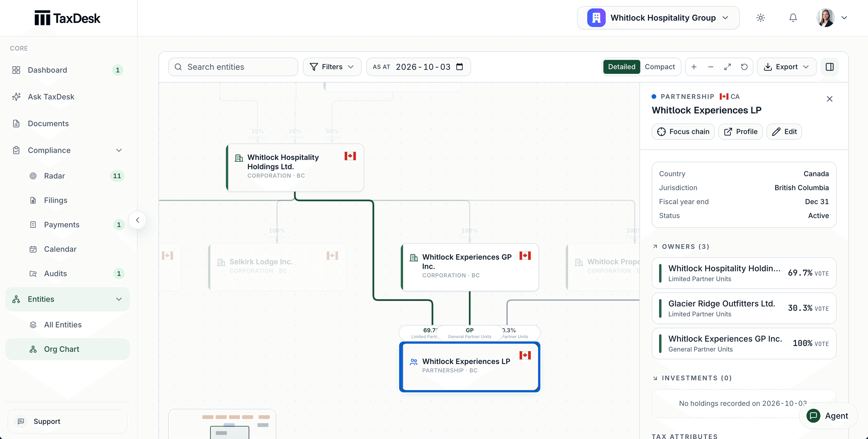Open the Export dropdown
Screen dimensions: 868x439
pos(786,67)
